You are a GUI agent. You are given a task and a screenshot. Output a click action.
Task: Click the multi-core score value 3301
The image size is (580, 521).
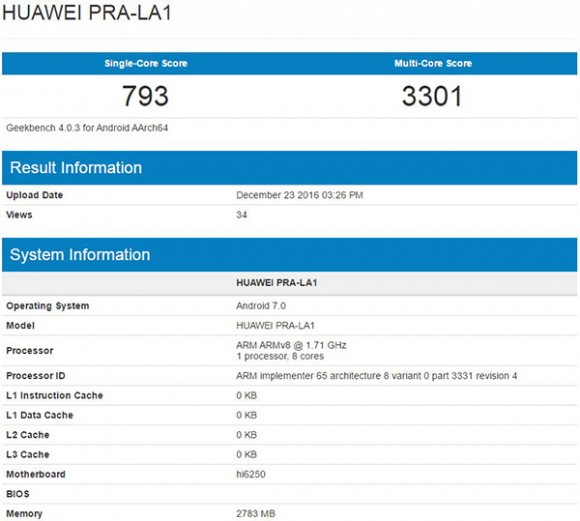[432, 96]
